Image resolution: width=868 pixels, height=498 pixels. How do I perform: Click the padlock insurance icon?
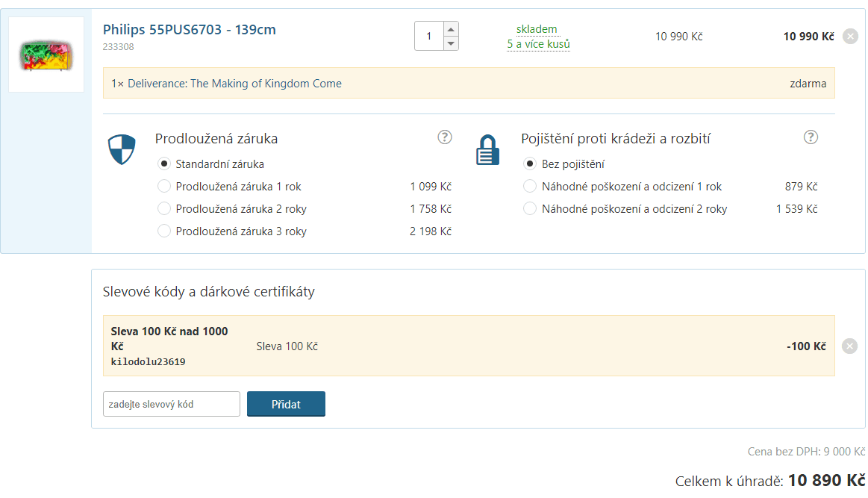[487, 150]
